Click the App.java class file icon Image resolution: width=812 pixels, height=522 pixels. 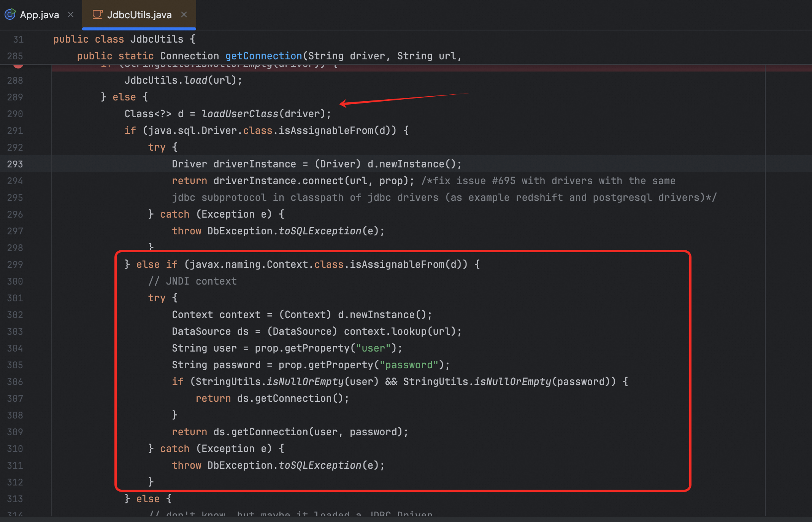(10, 14)
